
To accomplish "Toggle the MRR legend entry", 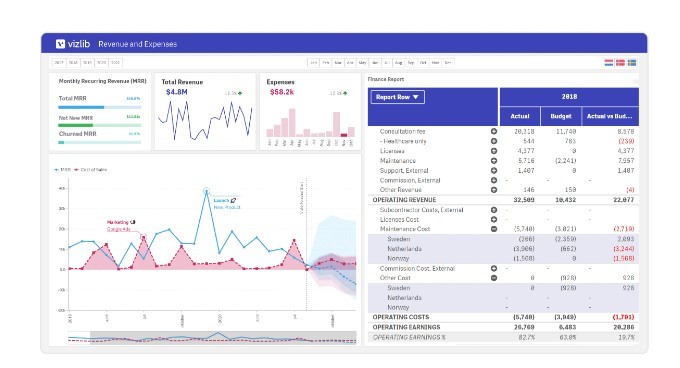I will pos(62,169).
